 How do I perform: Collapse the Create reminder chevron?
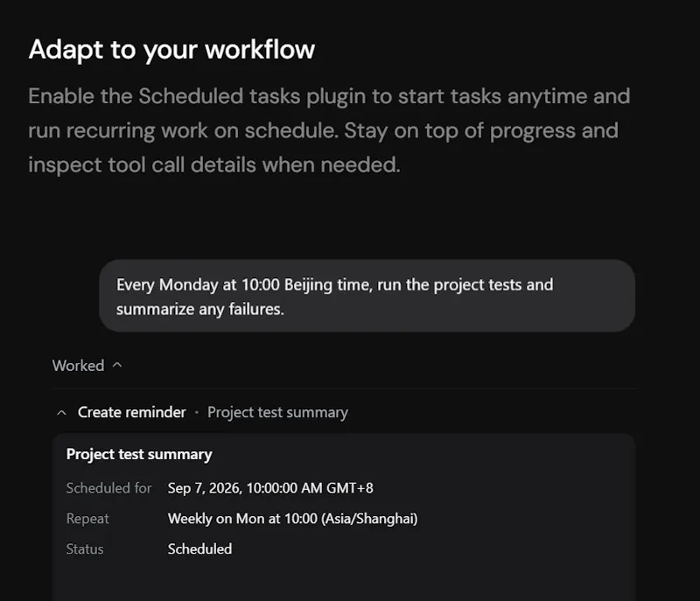(61, 413)
